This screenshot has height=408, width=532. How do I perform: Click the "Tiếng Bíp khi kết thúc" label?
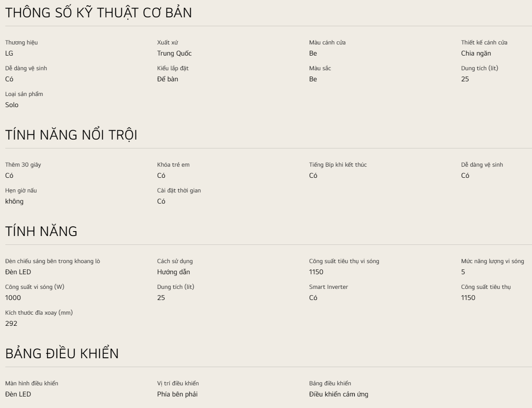[x=338, y=165]
